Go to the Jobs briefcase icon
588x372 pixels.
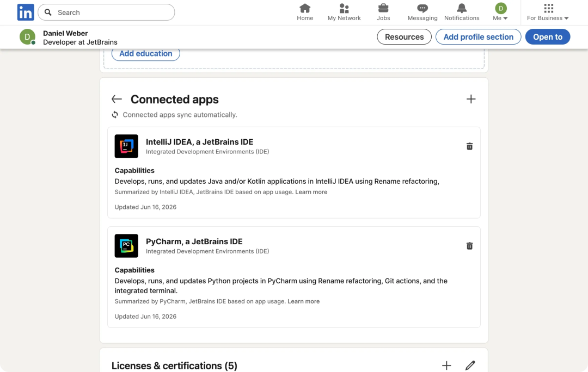(x=383, y=8)
